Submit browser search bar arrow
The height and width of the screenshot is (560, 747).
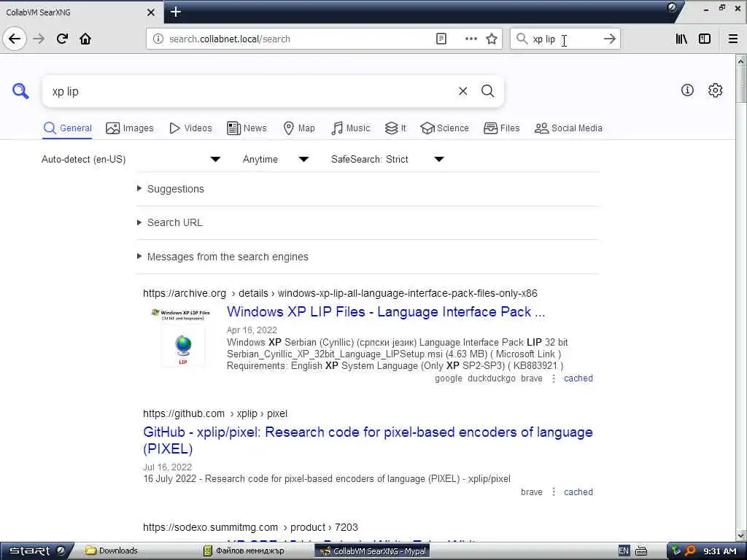(x=609, y=39)
